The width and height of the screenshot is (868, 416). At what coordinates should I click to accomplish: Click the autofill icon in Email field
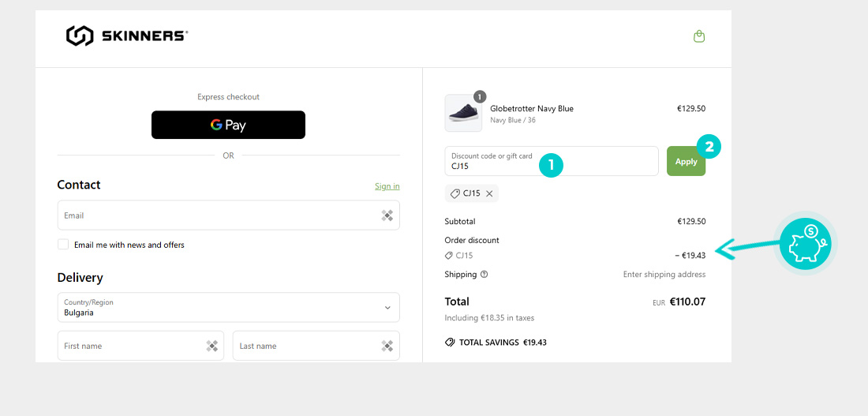coord(387,215)
